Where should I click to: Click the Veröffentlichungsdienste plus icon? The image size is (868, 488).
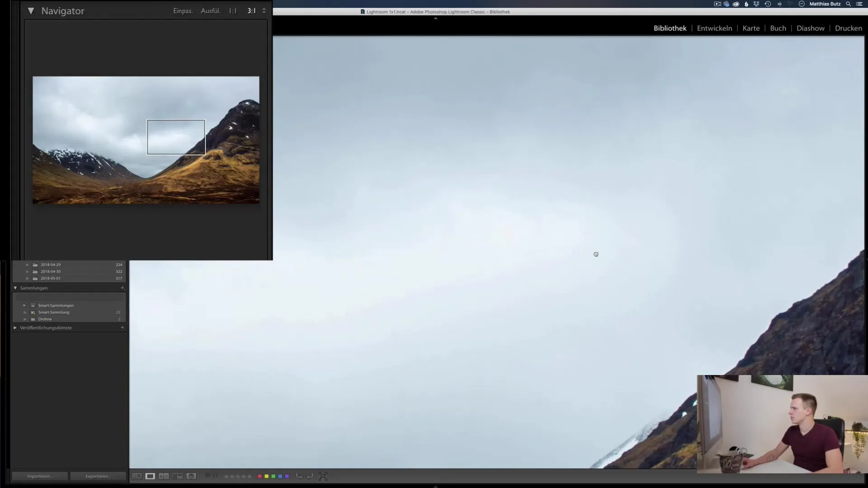(122, 328)
